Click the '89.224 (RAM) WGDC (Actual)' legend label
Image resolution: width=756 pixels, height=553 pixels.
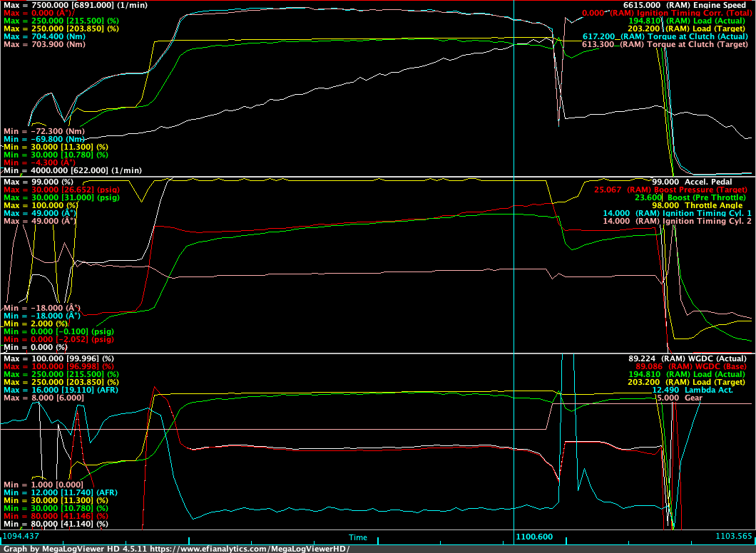688,359
